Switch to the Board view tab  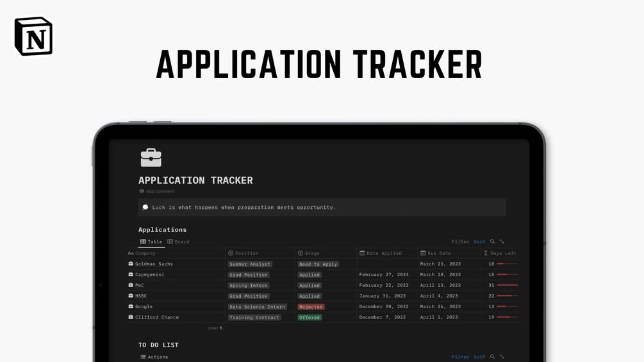(x=178, y=242)
